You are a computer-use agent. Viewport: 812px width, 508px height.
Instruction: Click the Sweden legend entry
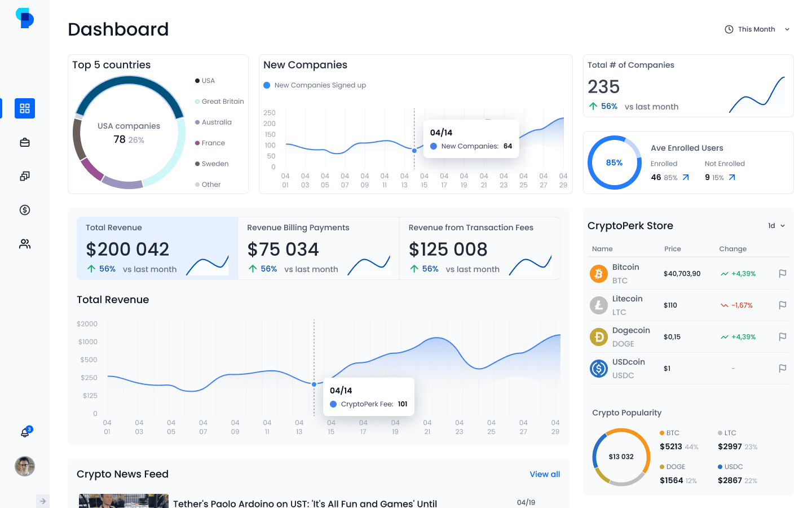pyautogui.click(x=211, y=164)
